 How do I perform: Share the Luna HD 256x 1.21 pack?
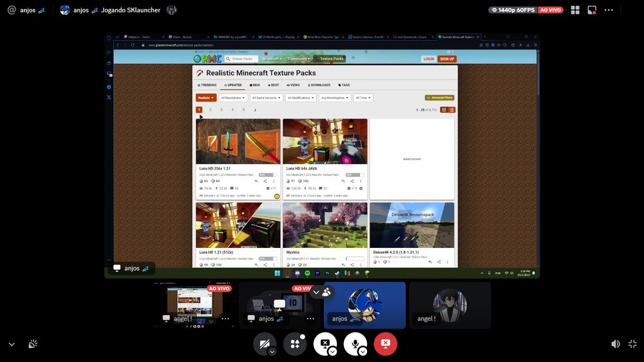265,181
